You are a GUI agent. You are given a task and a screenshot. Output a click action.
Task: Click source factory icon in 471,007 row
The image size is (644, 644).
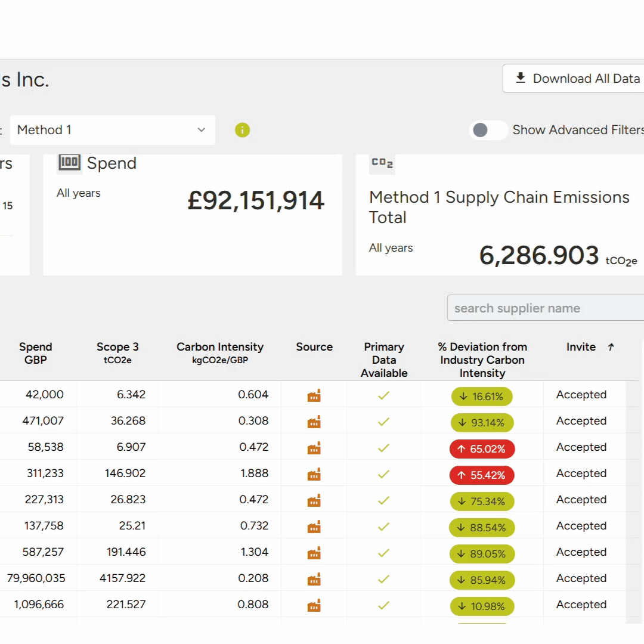coord(314,422)
